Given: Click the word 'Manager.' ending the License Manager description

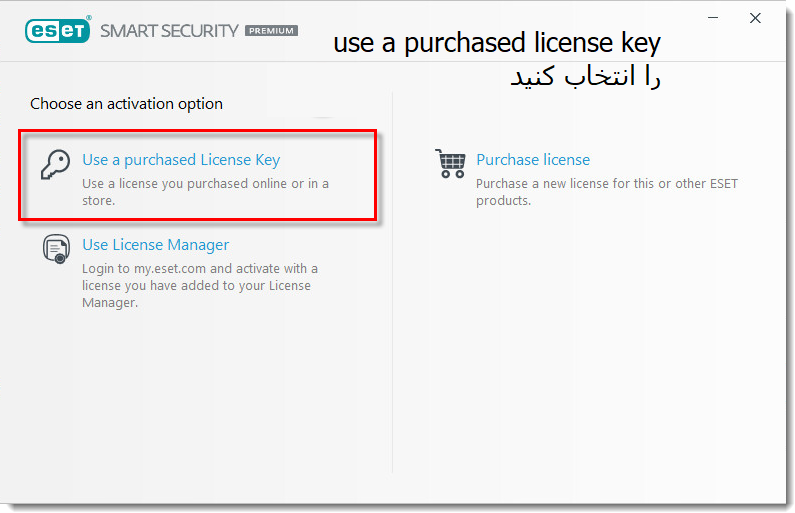Looking at the screenshot, I should tap(110, 303).
